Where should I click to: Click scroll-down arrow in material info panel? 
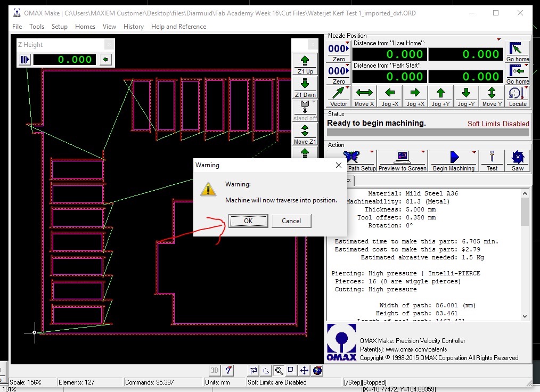pyautogui.click(x=525, y=316)
